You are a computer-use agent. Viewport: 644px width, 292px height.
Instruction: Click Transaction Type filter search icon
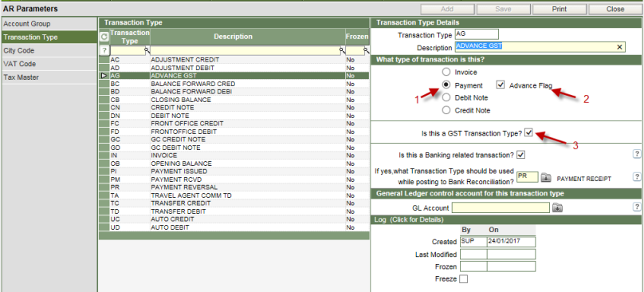(147, 50)
